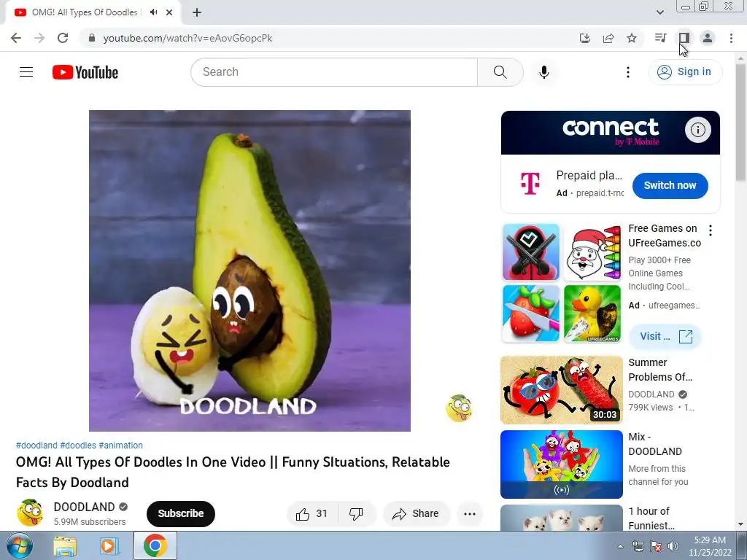Click the #animation hashtag link
The height and width of the screenshot is (560, 747).
pos(120,446)
